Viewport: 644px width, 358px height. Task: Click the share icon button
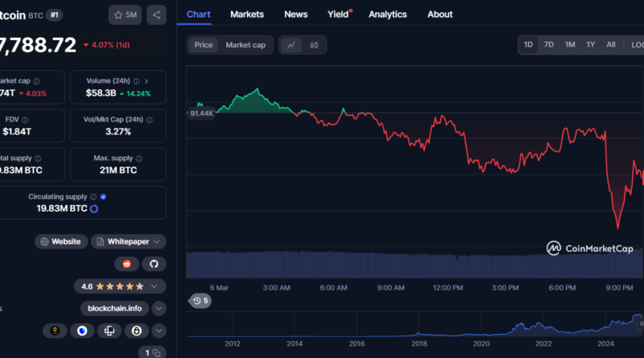coord(156,14)
